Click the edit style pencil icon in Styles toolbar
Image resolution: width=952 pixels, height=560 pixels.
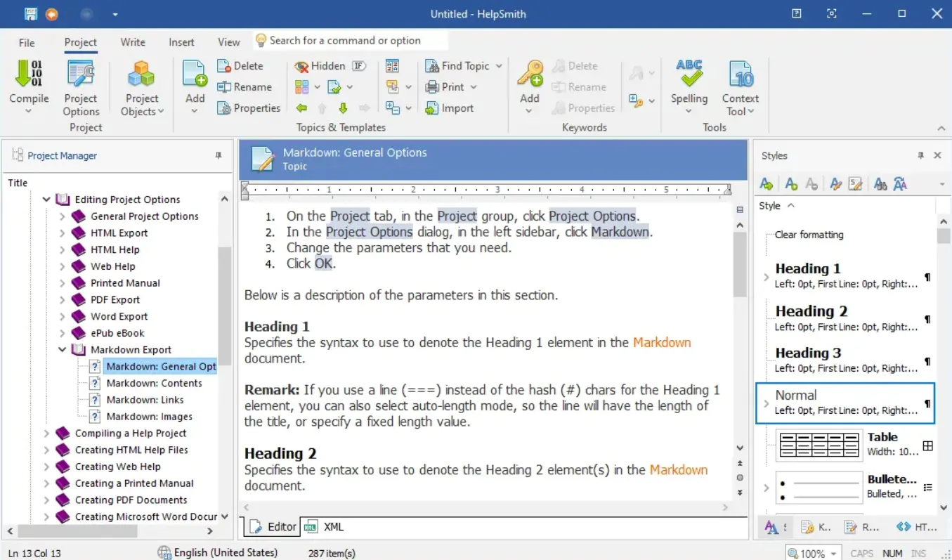[835, 184]
